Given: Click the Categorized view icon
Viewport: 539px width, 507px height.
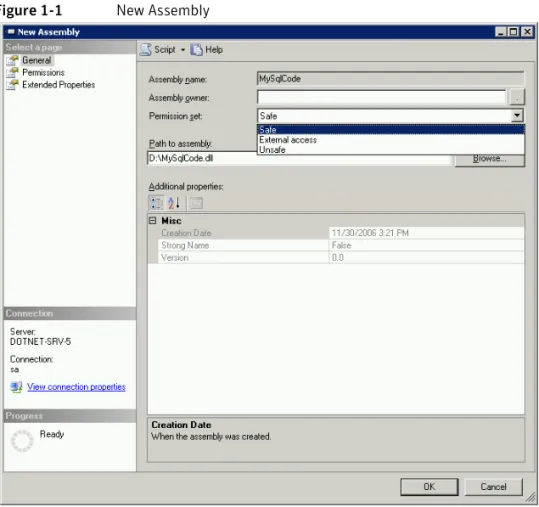Looking at the screenshot, I should pyautogui.click(x=156, y=203).
